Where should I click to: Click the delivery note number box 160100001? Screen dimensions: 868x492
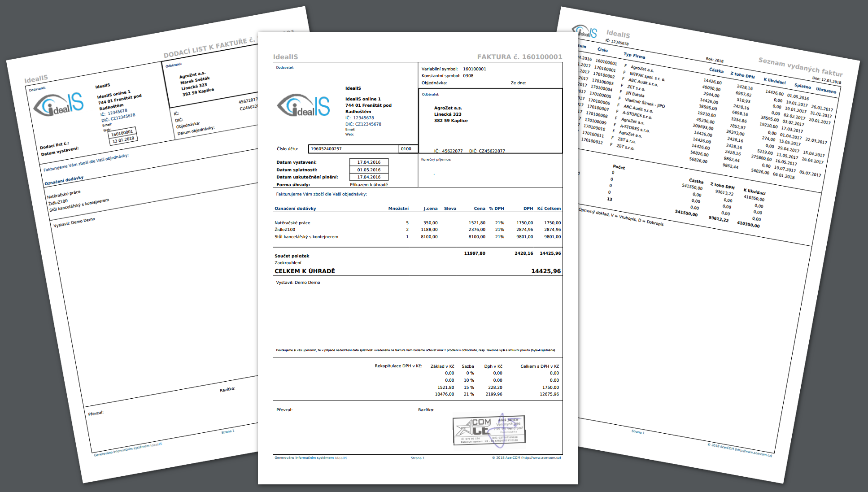click(122, 133)
